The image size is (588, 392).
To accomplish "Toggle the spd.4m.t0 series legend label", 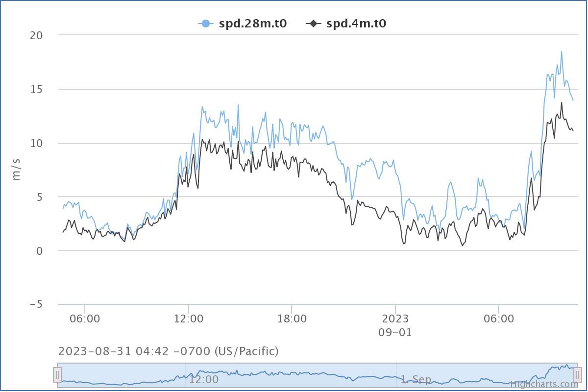I will 356,24.
